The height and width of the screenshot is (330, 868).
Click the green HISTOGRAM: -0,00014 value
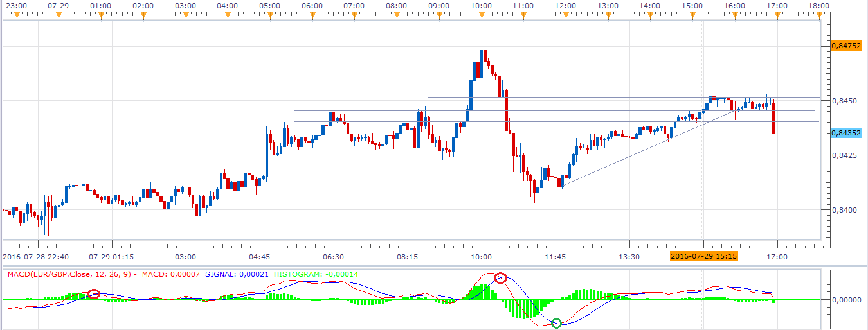[316, 274]
